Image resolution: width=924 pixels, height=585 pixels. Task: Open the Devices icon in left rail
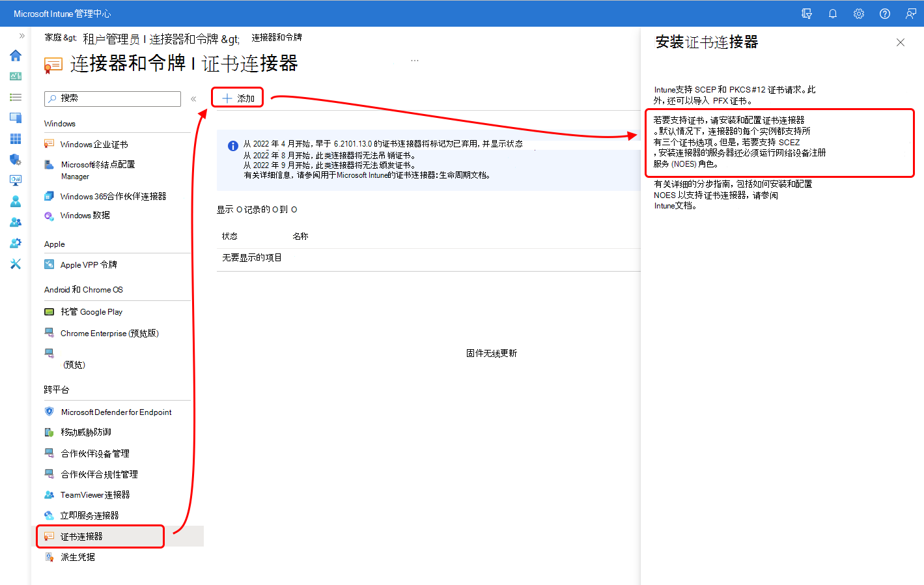16,118
